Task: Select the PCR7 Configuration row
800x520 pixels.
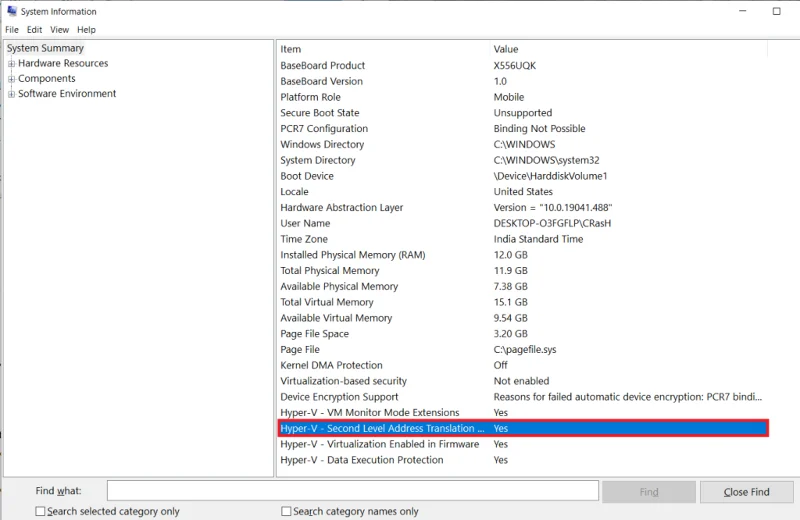Action: 523,129
